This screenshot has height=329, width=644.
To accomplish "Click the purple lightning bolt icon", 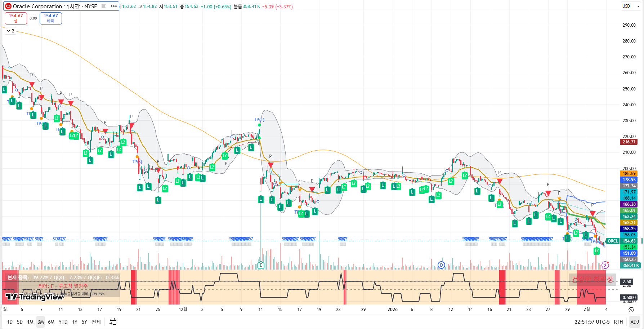I will [x=605, y=265].
